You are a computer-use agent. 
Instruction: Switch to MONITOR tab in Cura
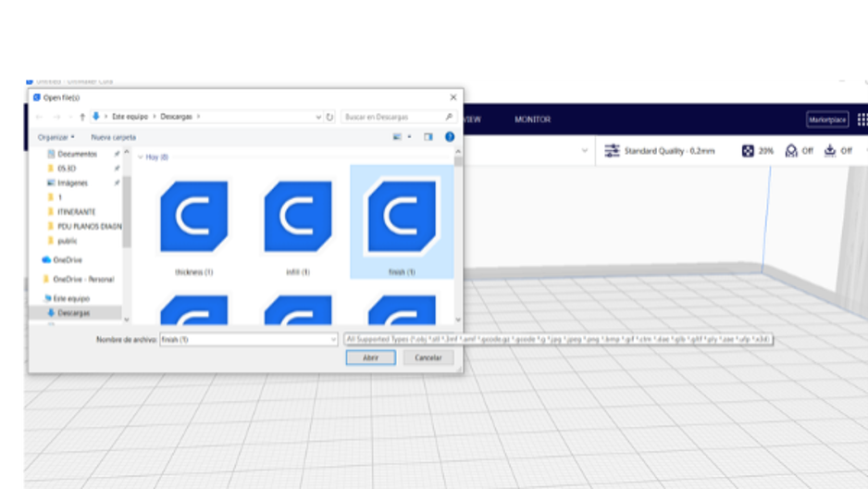(x=532, y=119)
